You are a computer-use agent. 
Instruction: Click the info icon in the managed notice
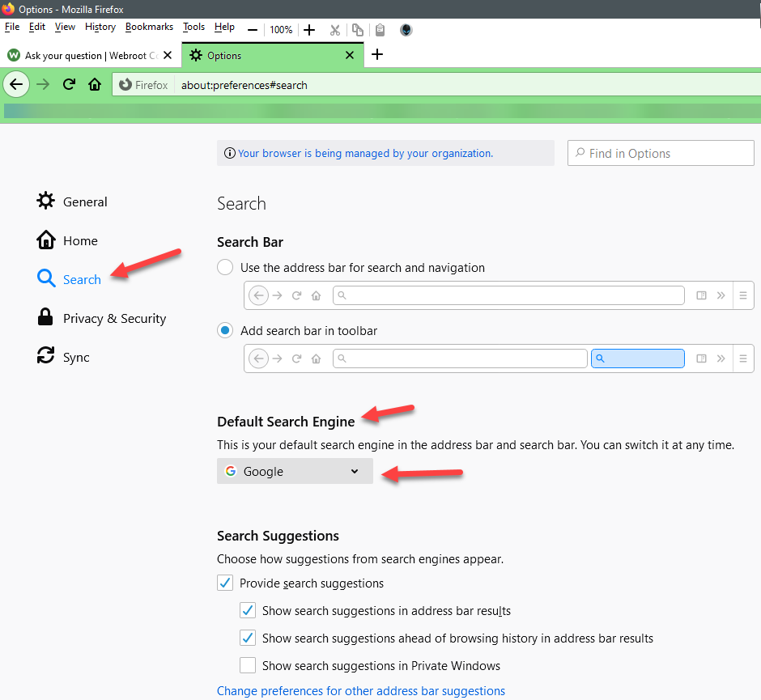(x=230, y=153)
